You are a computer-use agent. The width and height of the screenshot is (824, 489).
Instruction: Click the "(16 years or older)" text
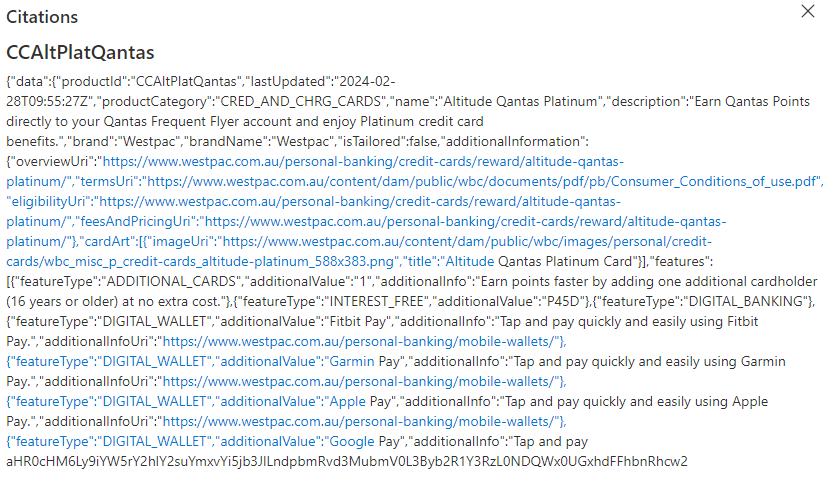[x=62, y=301]
